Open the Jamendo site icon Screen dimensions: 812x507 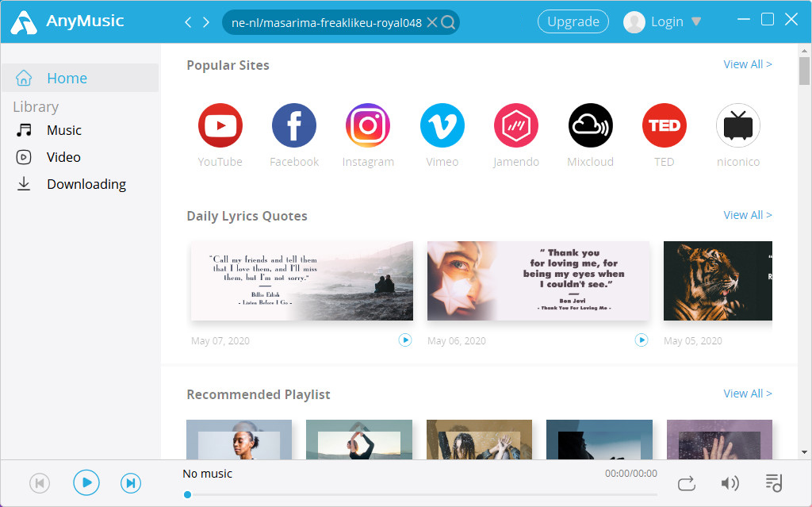coord(515,125)
